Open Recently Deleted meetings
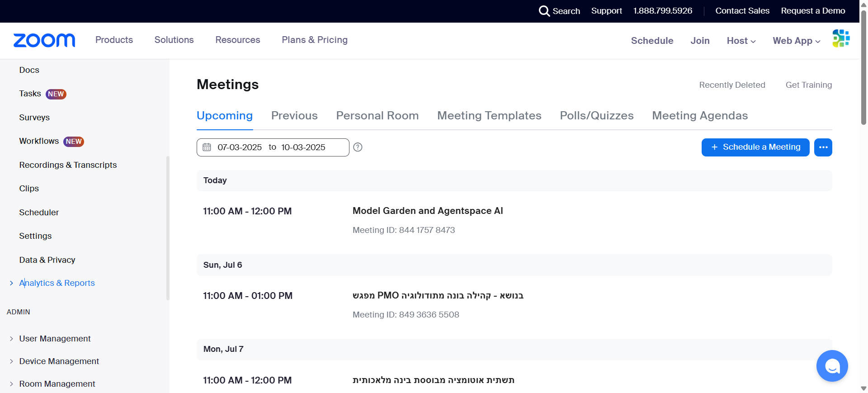 [x=732, y=85]
